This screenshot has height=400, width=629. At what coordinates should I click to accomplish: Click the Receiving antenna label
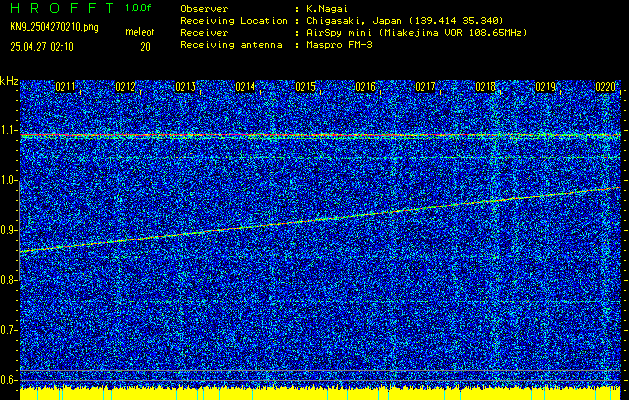(x=231, y=45)
